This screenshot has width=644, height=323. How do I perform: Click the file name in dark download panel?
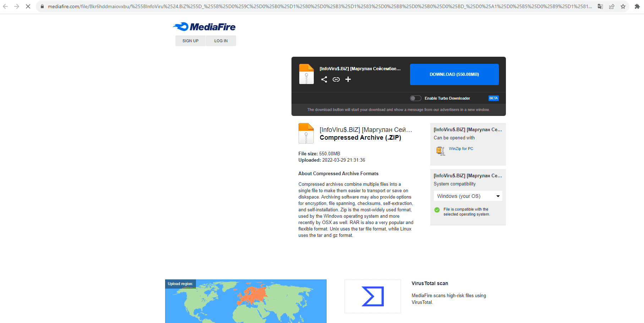point(360,69)
